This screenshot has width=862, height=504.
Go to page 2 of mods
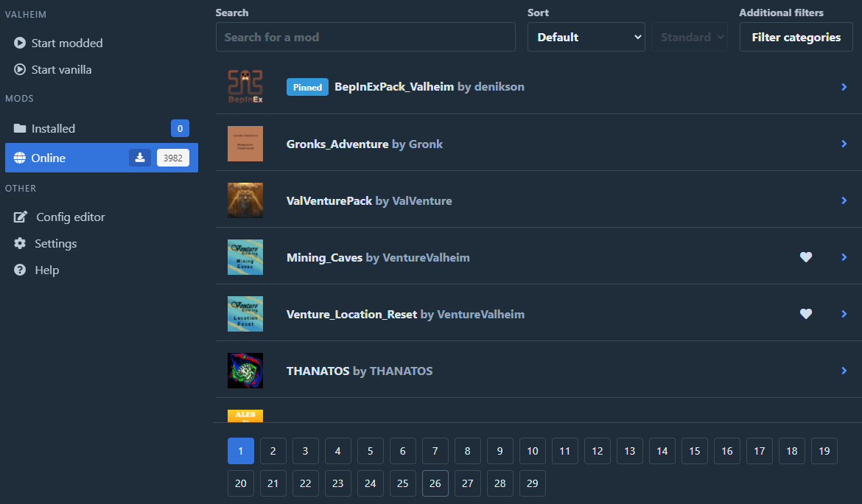[273, 451]
